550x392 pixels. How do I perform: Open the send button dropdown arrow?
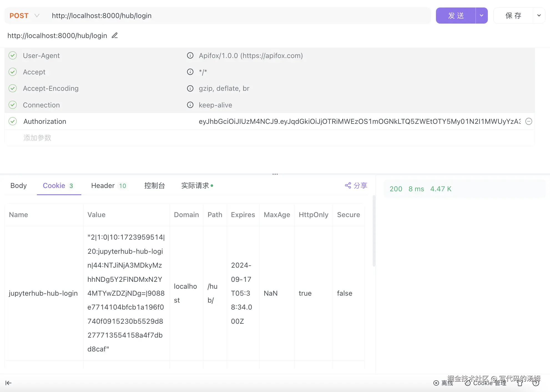481,16
